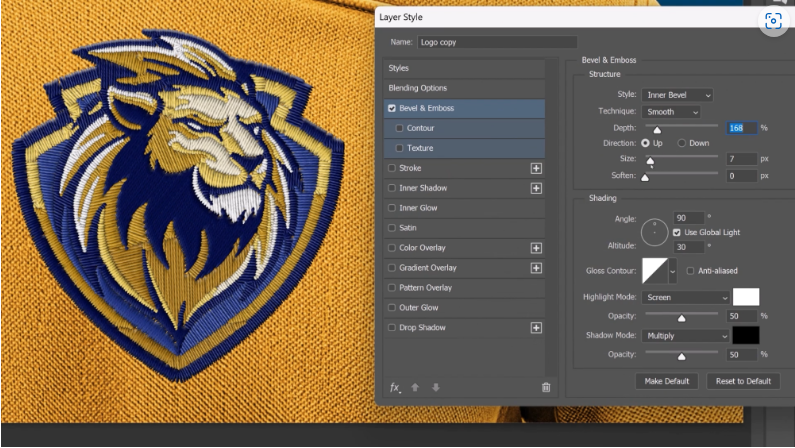Open Highlight Mode dropdown showing Screen

(x=685, y=297)
